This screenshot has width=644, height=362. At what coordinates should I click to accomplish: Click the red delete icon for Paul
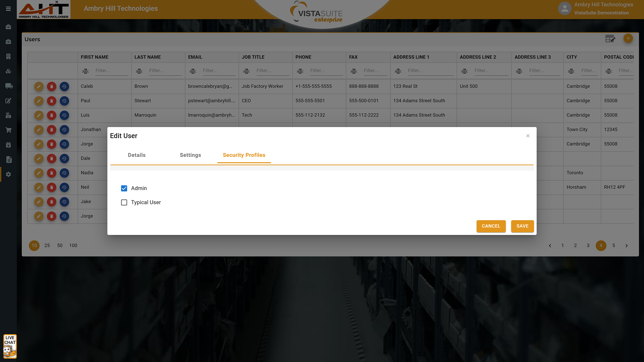pos(52,101)
